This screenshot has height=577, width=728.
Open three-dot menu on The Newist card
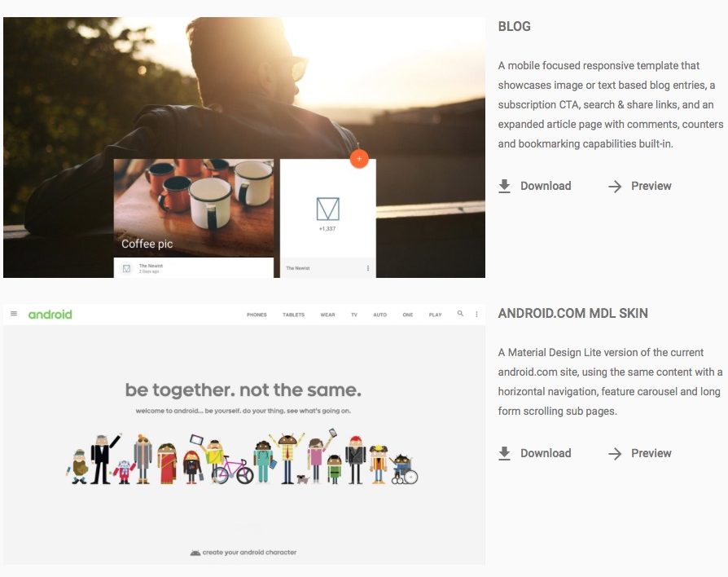[x=368, y=268]
